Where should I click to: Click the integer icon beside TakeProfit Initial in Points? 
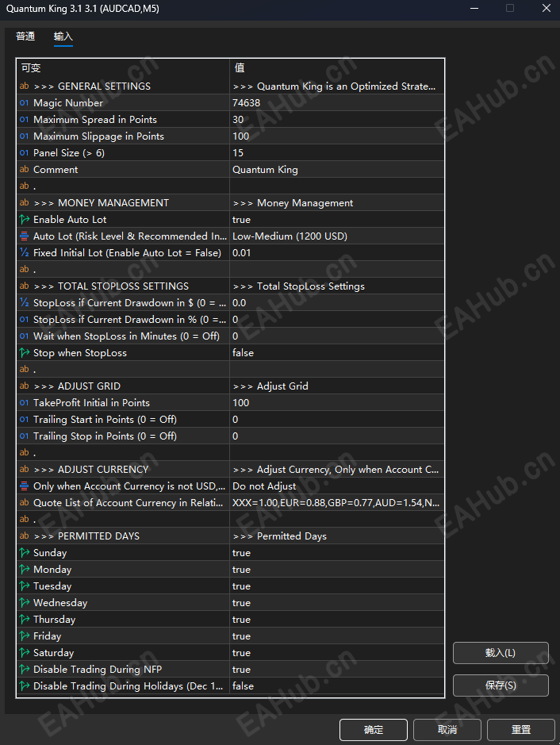[25, 402]
